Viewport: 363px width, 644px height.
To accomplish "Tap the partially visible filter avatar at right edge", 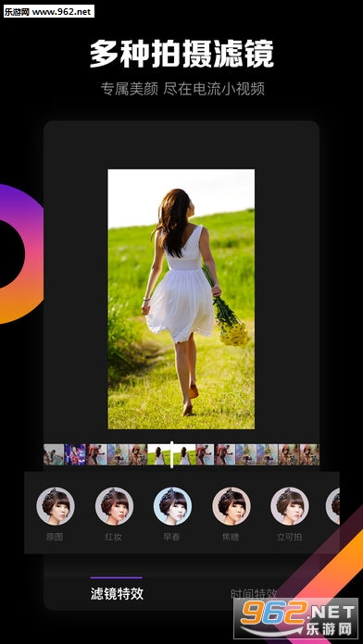I will click(333, 506).
